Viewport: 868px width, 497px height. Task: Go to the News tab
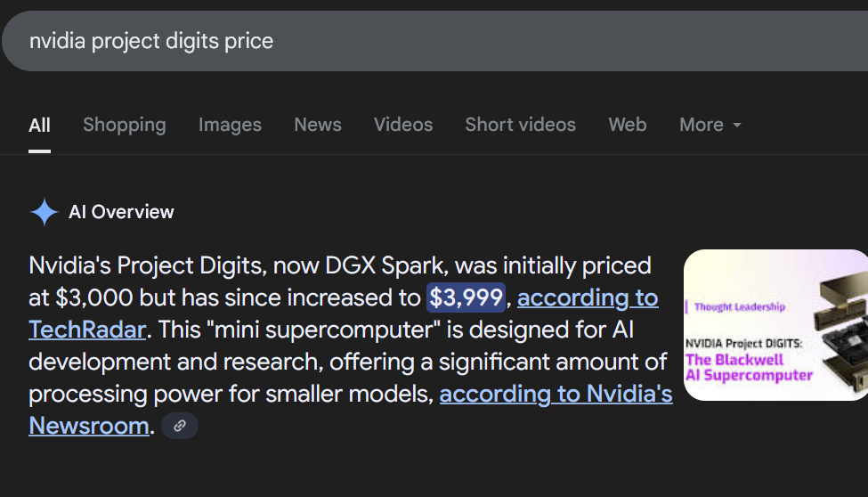tap(318, 125)
